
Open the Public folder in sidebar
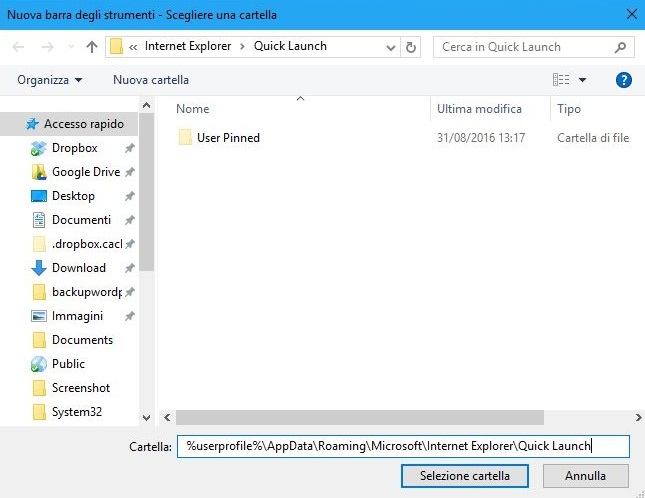click(68, 364)
